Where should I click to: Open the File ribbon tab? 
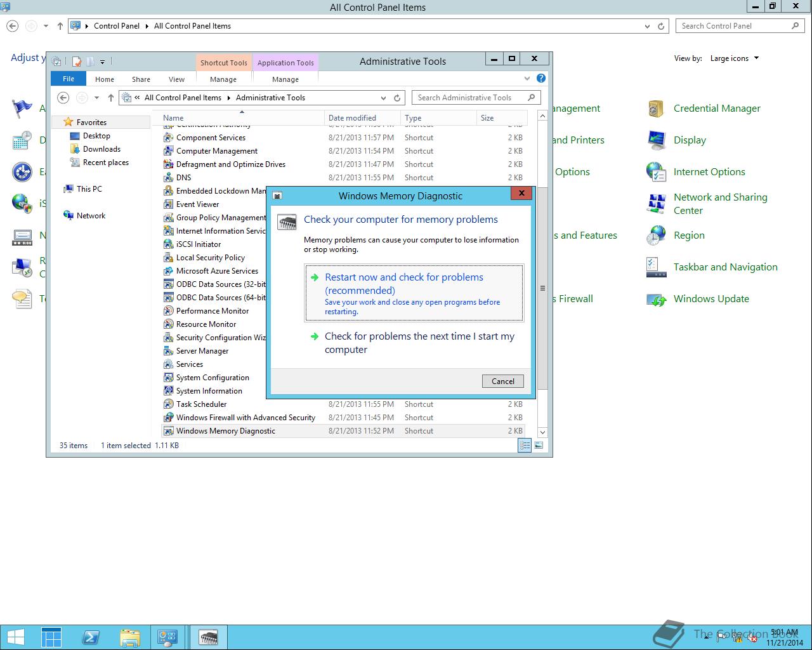(x=69, y=79)
